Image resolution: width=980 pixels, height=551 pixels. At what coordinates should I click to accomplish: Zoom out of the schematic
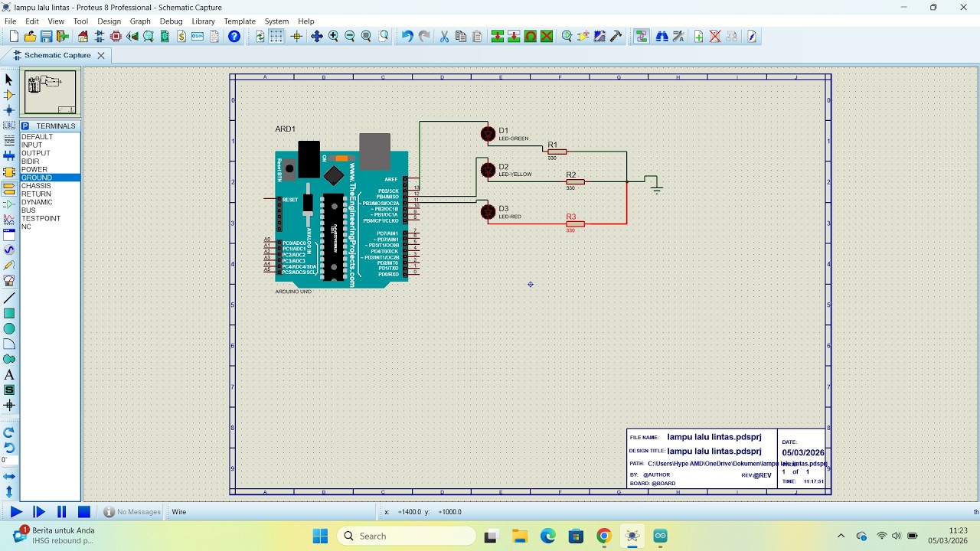[x=350, y=36]
